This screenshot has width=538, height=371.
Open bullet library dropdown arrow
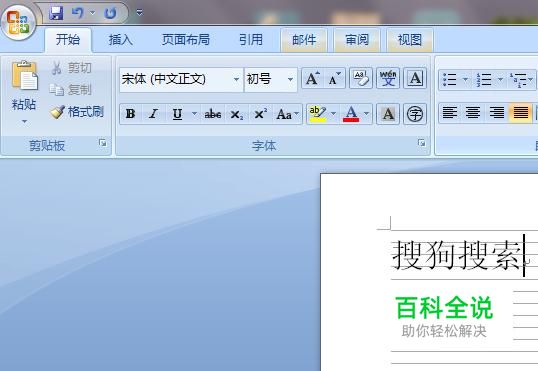pos(466,80)
